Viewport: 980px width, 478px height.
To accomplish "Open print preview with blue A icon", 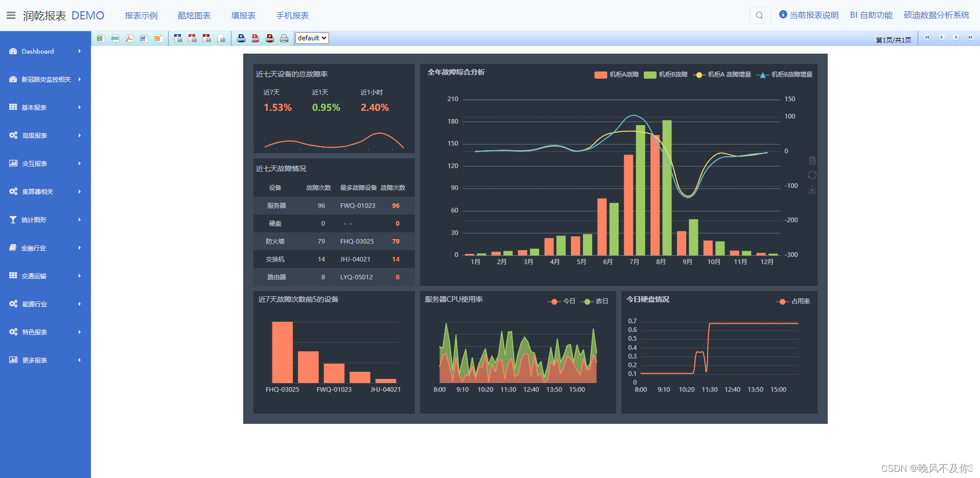I will click(x=178, y=38).
